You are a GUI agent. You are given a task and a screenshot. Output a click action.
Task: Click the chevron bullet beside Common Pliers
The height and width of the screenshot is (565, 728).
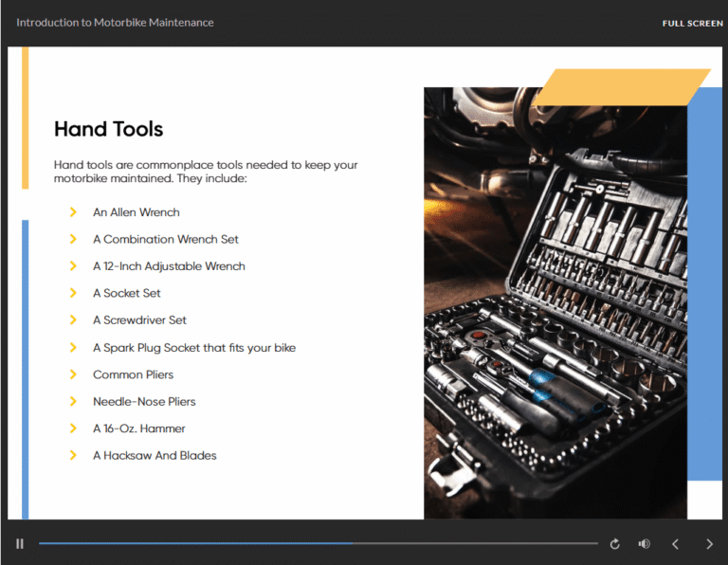click(x=73, y=374)
